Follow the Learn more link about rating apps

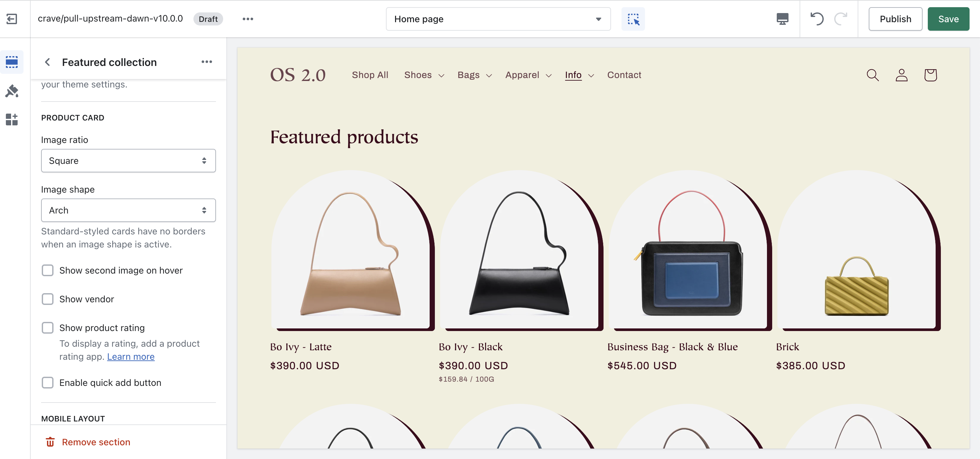(130, 356)
